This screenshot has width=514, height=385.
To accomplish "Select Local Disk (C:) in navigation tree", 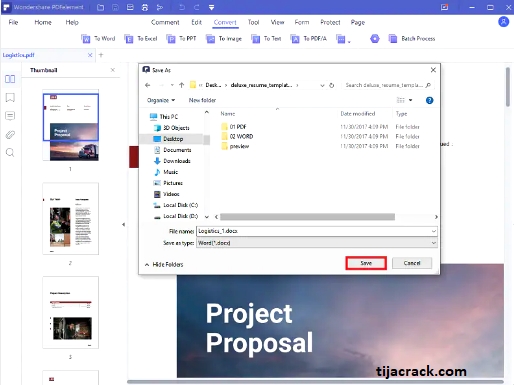I will click(175, 205).
